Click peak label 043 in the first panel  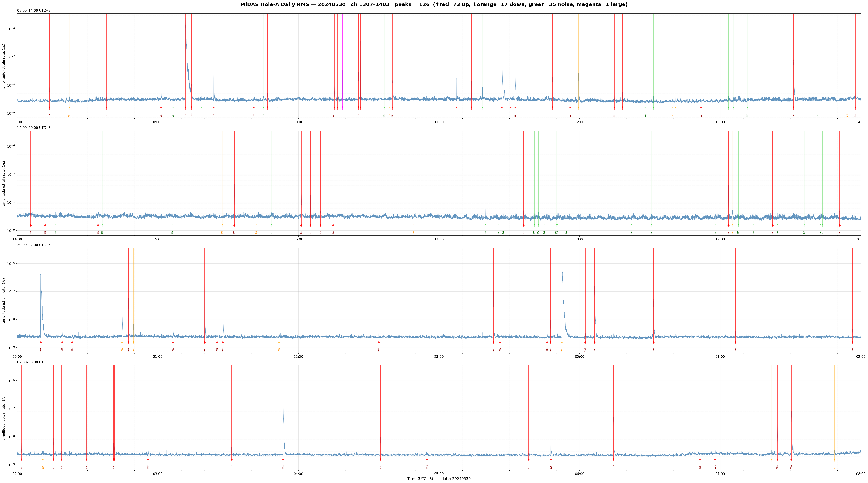click(x=855, y=115)
